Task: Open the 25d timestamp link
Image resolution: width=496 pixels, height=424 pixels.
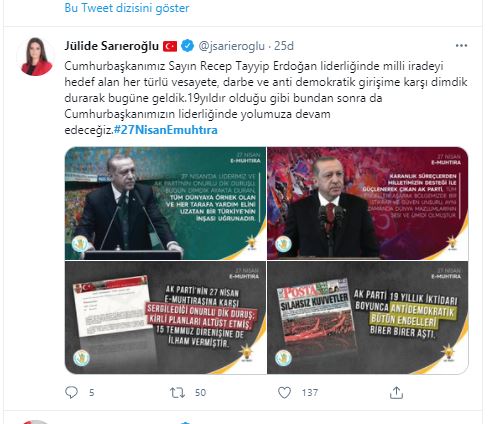Action: pyautogui.click(x=284, y=46)
